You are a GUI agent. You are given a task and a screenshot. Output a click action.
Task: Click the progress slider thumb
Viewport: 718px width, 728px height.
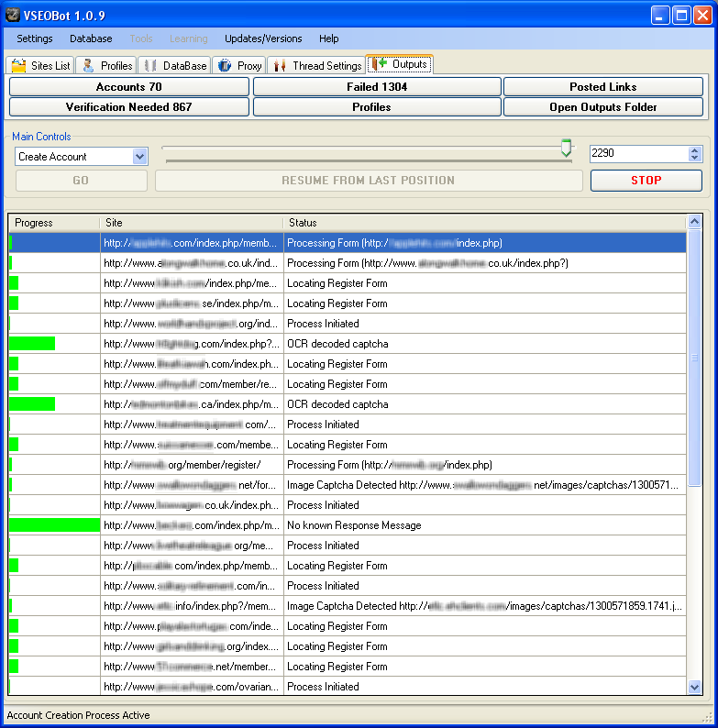[566, 148]
